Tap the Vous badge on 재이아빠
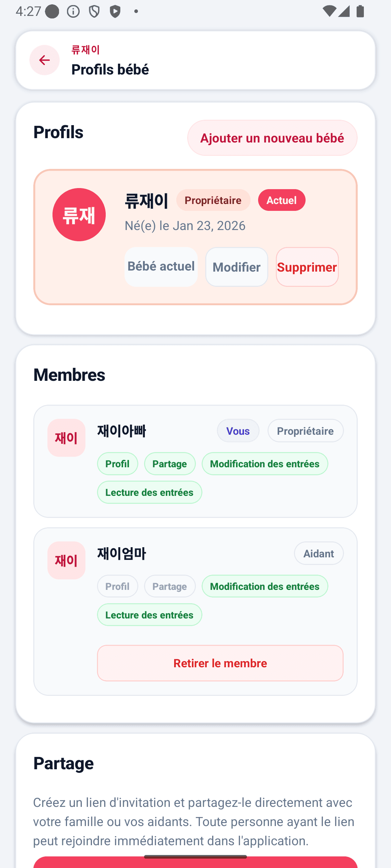 point(238,430)
